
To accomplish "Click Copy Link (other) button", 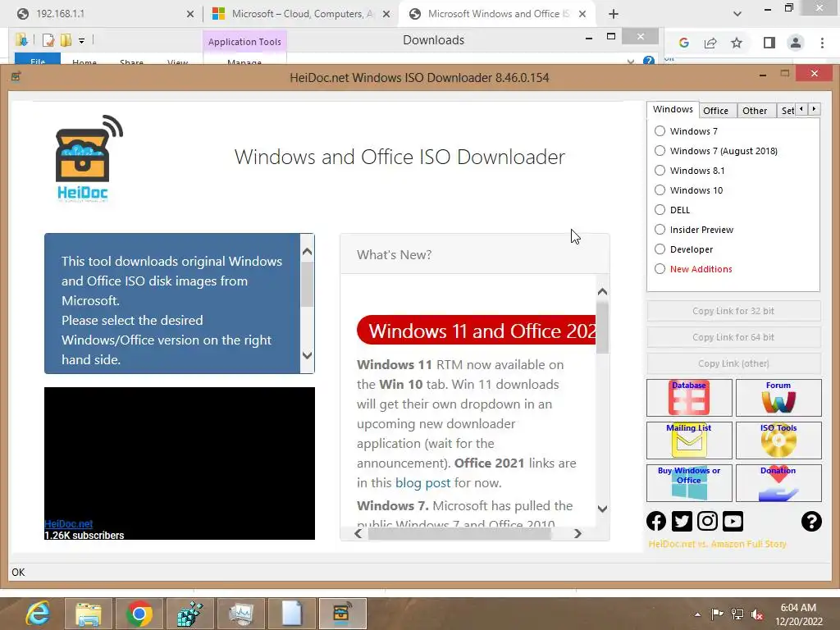I will 733,363.
